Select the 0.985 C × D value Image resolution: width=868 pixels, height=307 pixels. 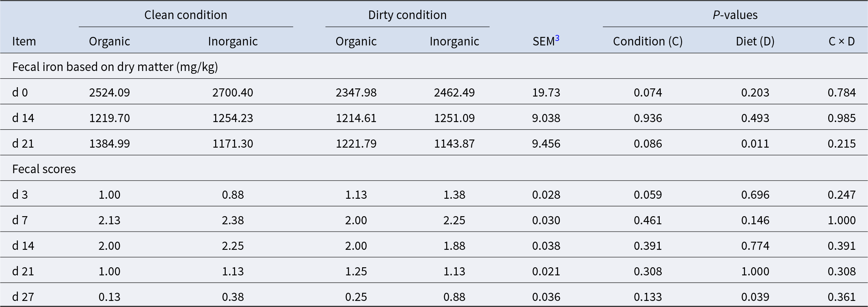click(x=842, y=118)
